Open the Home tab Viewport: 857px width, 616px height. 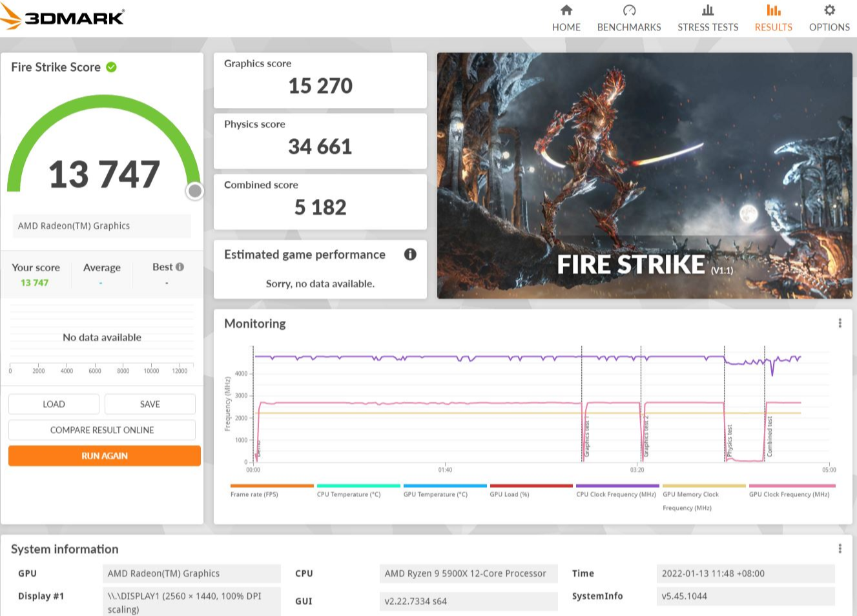click(x=566, y=18)
